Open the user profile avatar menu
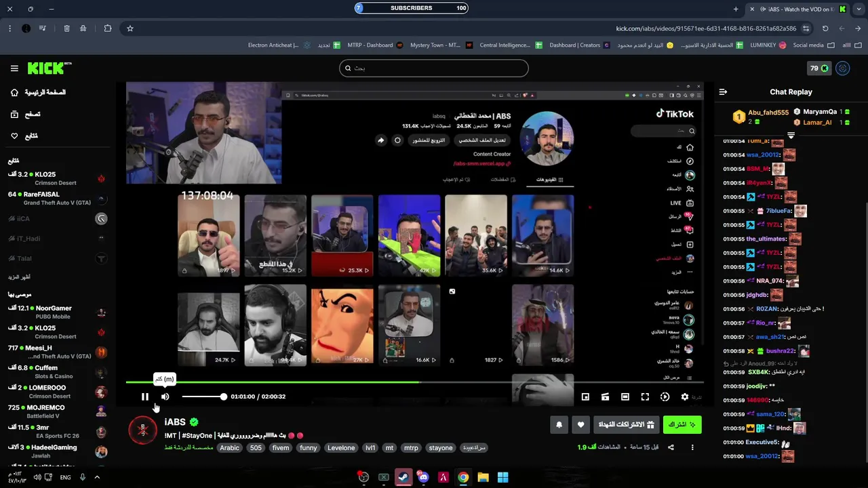 coord(843,68)
